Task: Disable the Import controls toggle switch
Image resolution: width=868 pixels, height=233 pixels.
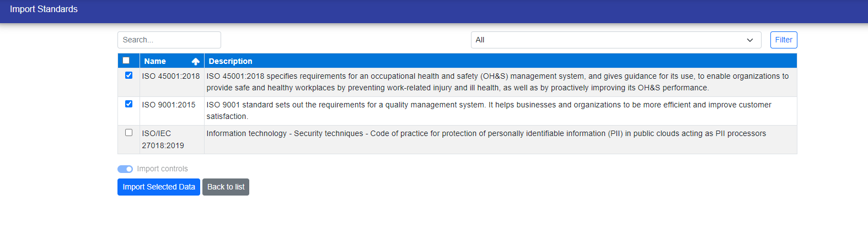Action: (125, 169)
